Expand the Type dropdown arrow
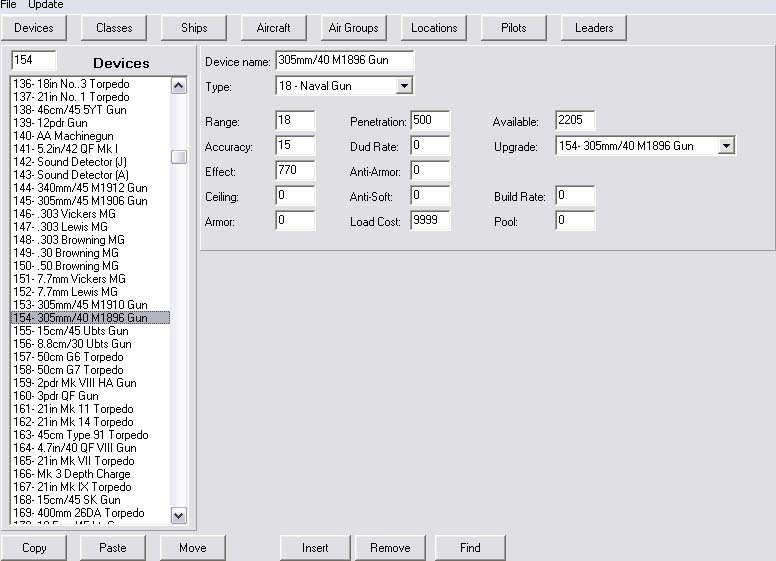Viewport: 776px width, 561px height. click(x=404, y=86)
